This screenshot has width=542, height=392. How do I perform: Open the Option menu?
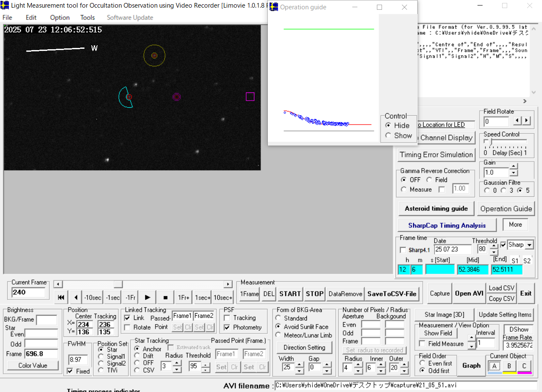[59, 17]
